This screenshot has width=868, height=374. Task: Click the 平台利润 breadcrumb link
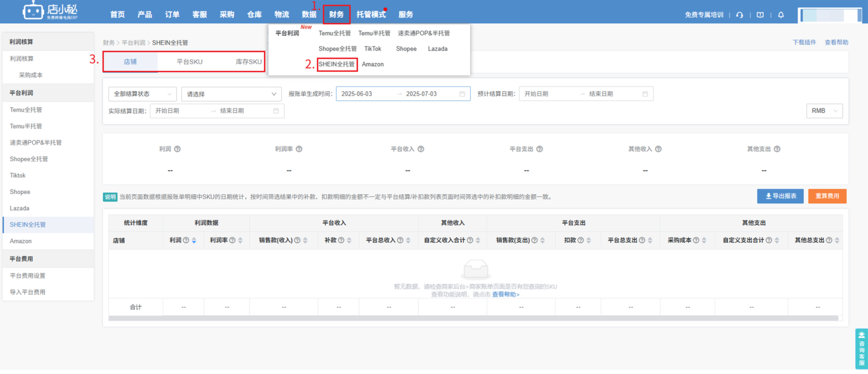point(133,43)
